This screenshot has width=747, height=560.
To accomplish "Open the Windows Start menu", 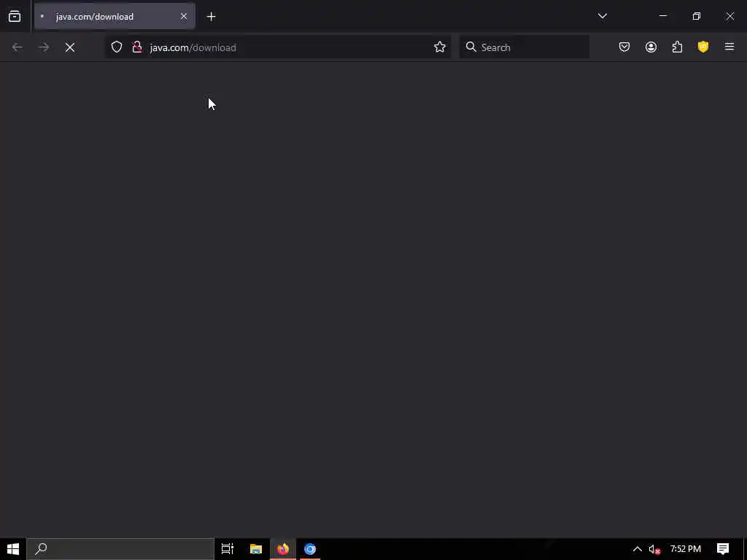I will point(13,549).
